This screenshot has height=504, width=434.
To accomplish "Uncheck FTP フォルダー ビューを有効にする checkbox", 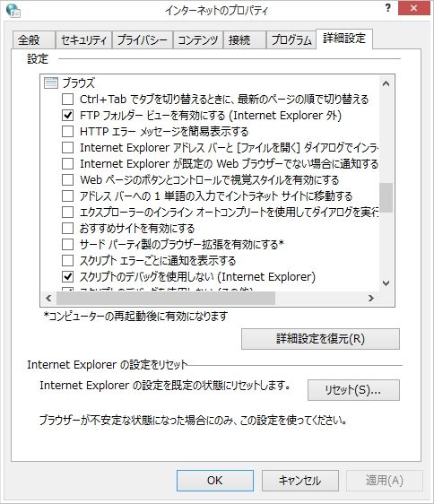I will click(x=67, y=115).
